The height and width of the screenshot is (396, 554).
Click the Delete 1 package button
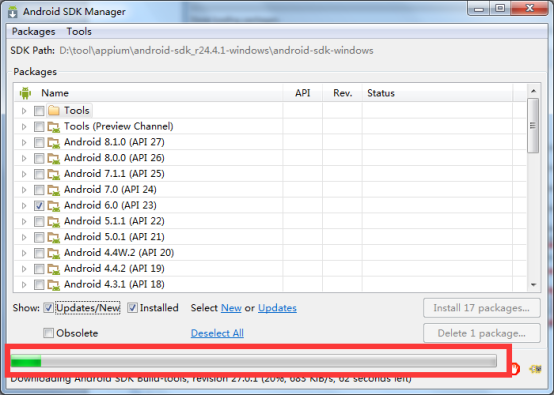pos(482,333)
